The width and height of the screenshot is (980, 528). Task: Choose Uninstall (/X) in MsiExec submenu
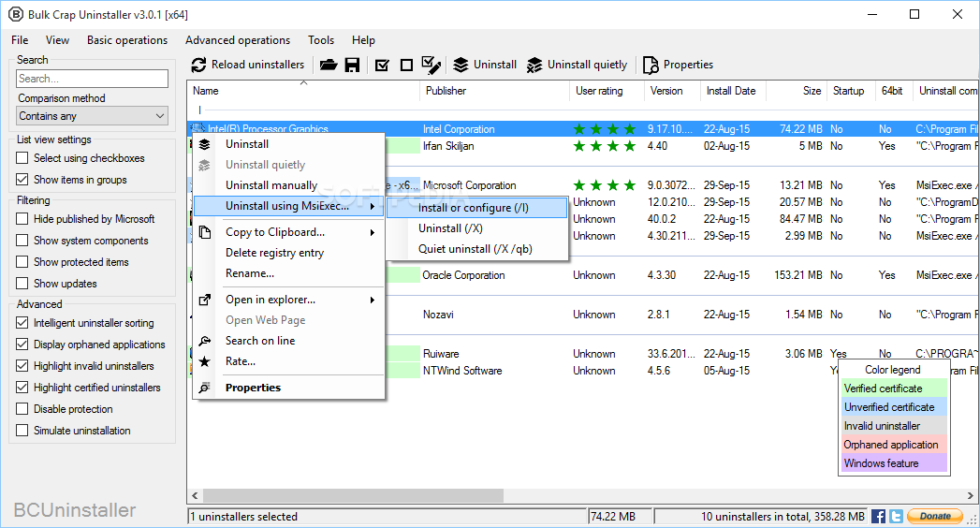coord(476,228)
